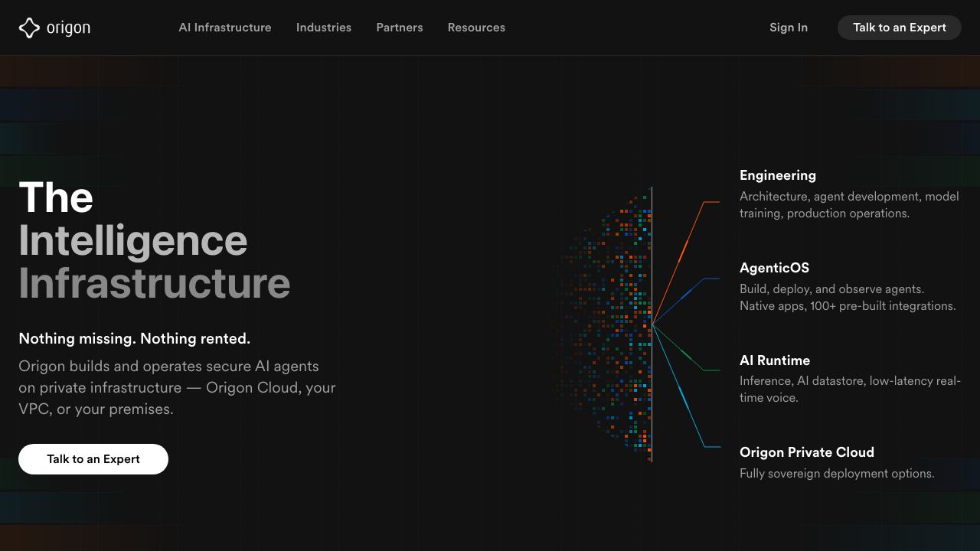The width and height of the screenshot is (980, 551).
Task: Select the AgenticOS heading
Action: pyautogui.click(x=774, y=268)
